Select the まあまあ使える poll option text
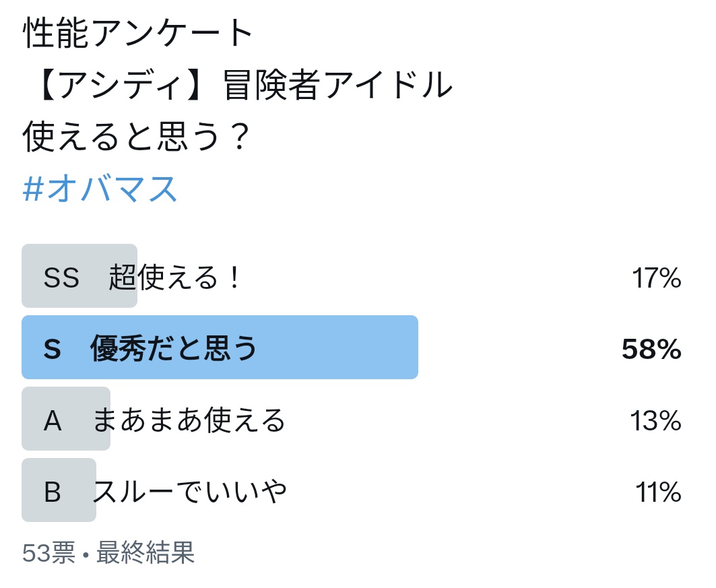 tap(189, 420)
